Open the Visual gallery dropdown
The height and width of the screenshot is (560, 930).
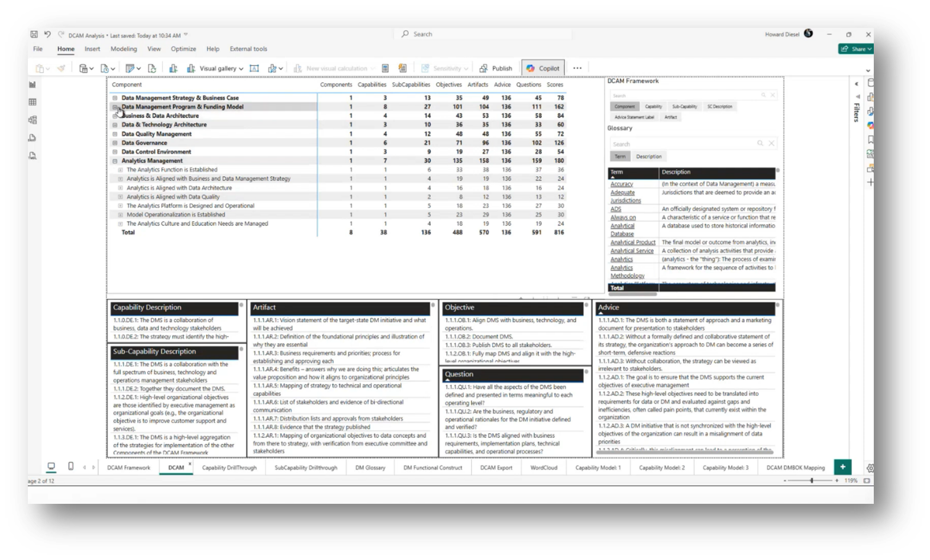[215, 69]
